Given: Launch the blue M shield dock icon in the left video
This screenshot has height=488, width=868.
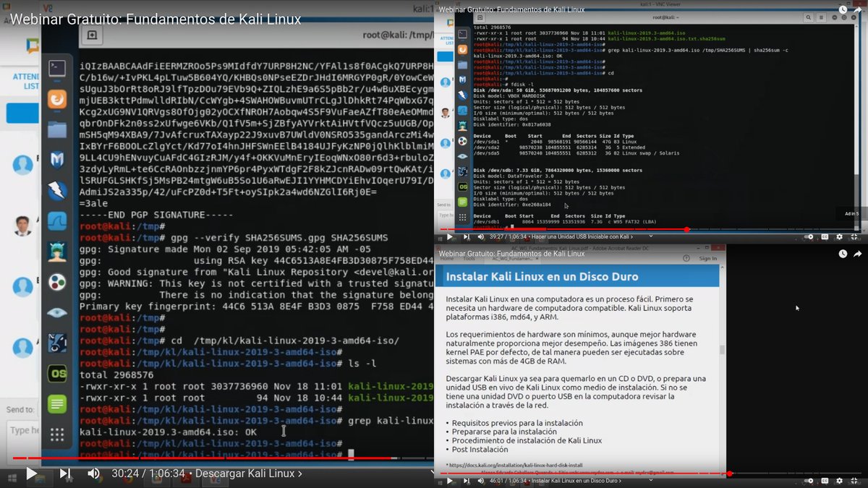Looking at the screenshot, I should (57, 160).
